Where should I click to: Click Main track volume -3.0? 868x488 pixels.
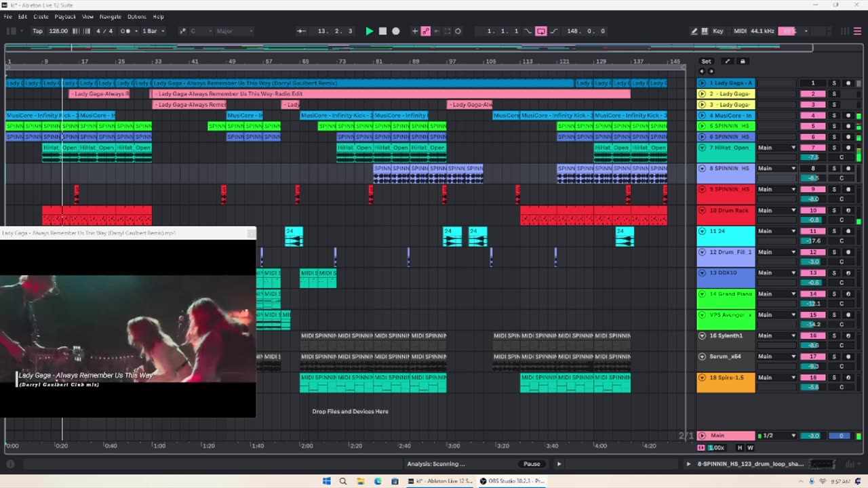(x=813, y=436)
